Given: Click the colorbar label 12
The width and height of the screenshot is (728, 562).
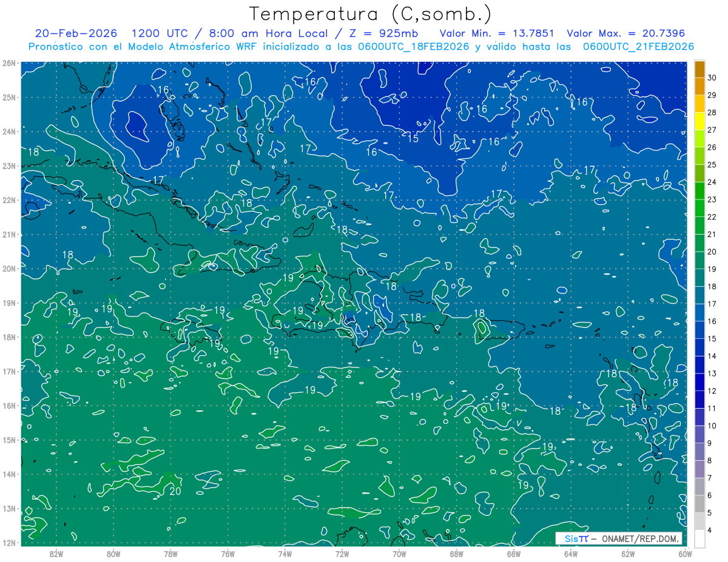Looking at the screenshot, I should 712,392.
